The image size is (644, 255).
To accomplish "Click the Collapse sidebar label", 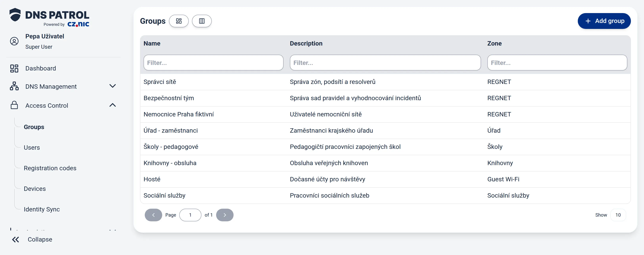I will [40, 240].
